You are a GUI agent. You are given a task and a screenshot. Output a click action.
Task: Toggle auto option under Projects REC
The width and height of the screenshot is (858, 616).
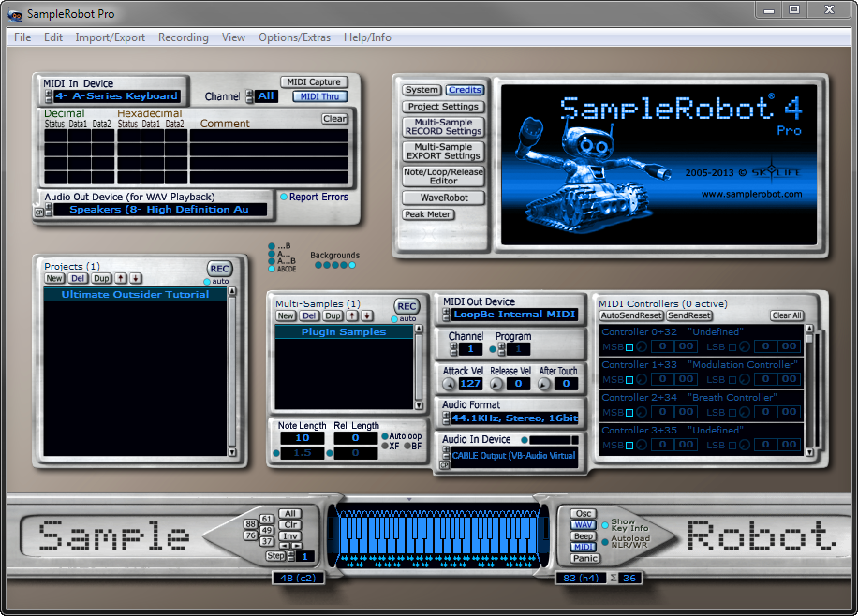coord(207,282)
